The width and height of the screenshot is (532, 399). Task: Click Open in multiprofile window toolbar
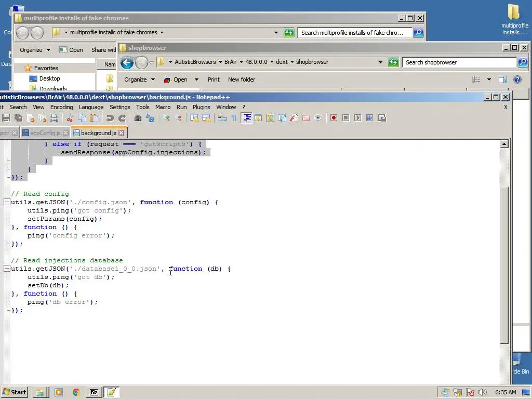pyautogui.click(x=71, y=50)
